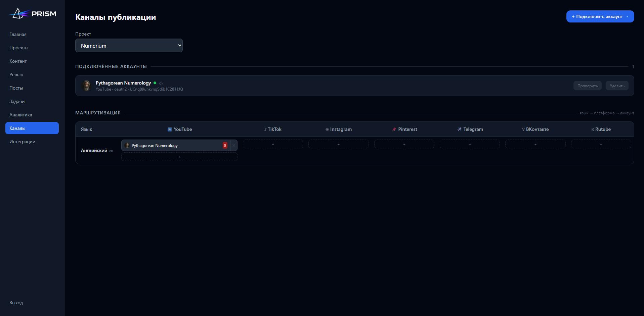Click the connected accounts count 1
644x316 pixels.
coord(633,67)
